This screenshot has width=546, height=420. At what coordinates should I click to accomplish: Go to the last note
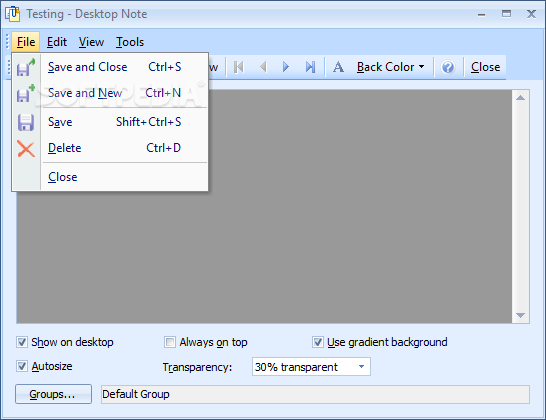coord(310,67)
